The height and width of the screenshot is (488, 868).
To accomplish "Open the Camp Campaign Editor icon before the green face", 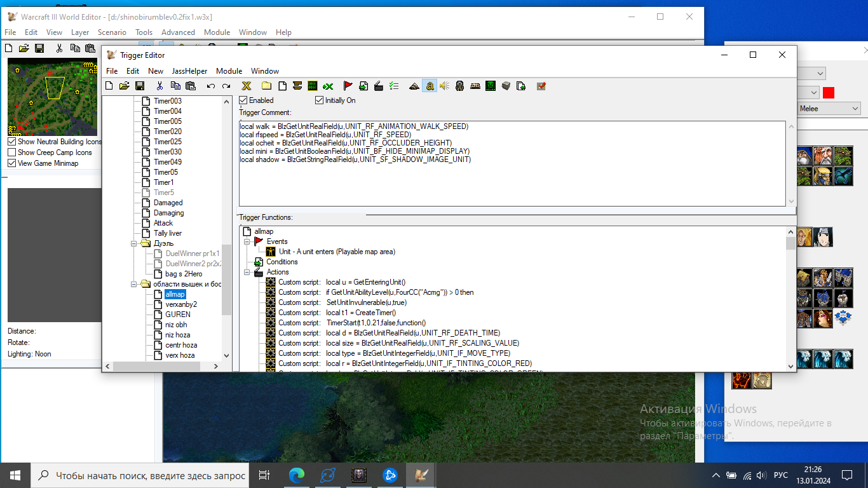I will coord(475,86).
